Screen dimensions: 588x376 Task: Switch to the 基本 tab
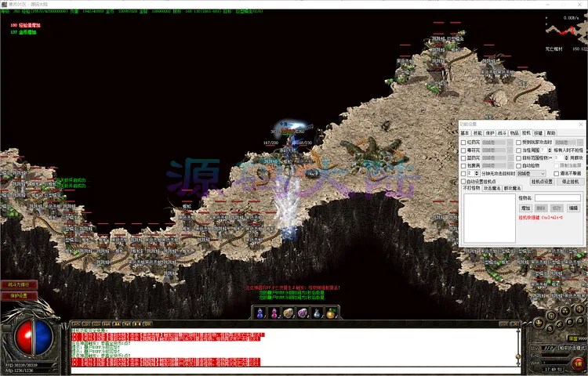466,133
